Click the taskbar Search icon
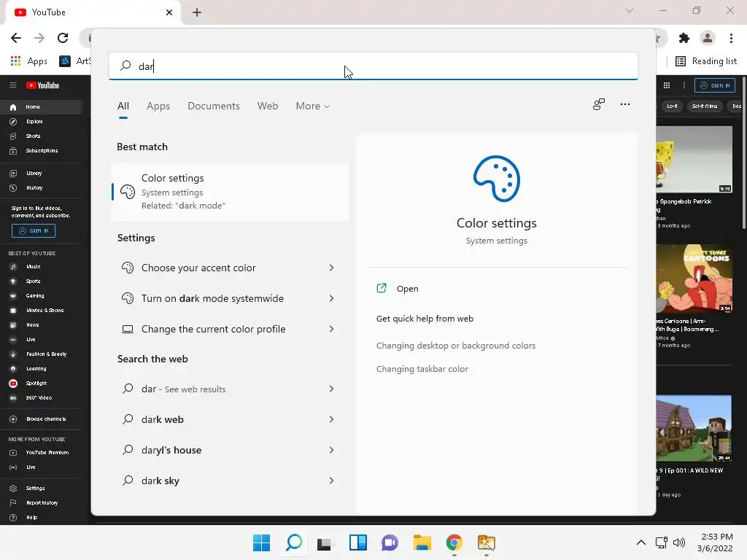 tap(294, 542)
